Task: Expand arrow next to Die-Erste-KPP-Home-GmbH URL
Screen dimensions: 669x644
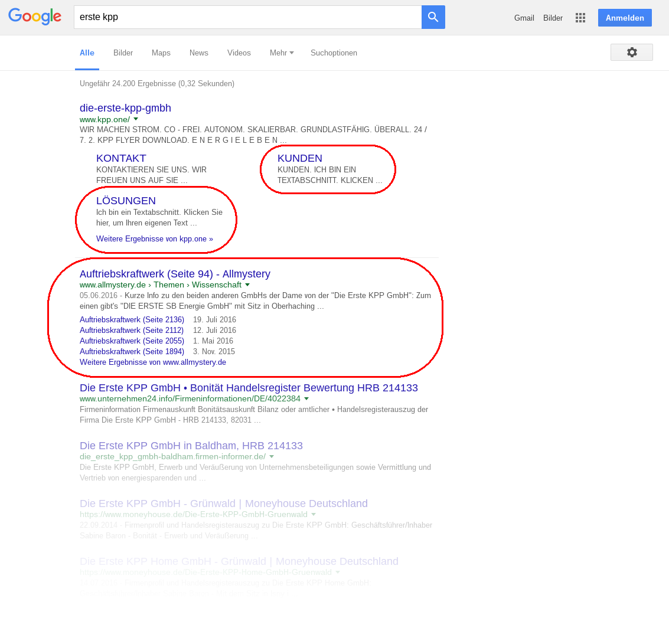Action: click(338, 573)
